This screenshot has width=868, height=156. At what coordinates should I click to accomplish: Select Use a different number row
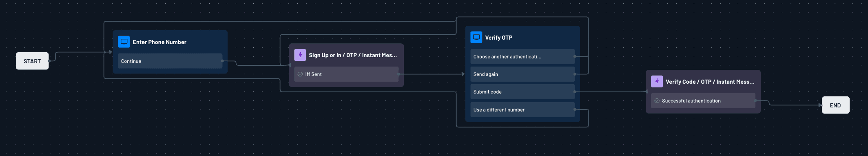tap(523, 110)
